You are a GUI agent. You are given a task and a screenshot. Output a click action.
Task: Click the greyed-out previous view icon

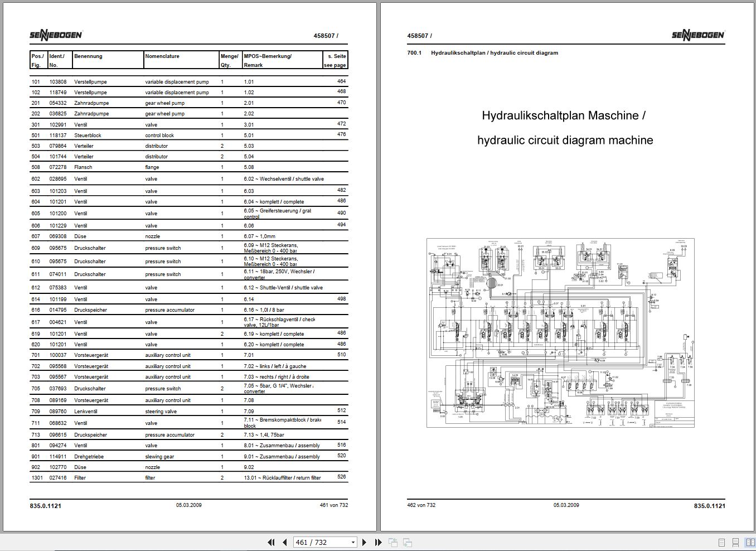click(x=393, y=542)
